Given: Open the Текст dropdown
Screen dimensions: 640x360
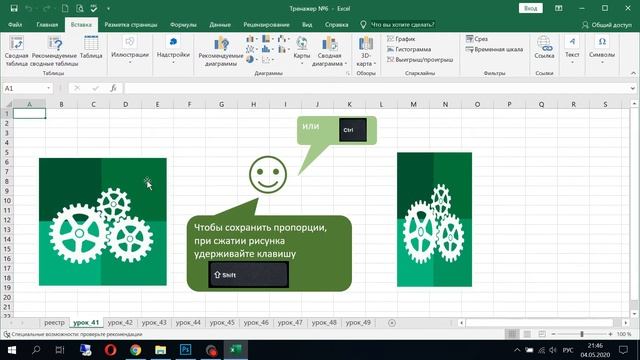Looking at the screenshot, I should pos(572,50).
